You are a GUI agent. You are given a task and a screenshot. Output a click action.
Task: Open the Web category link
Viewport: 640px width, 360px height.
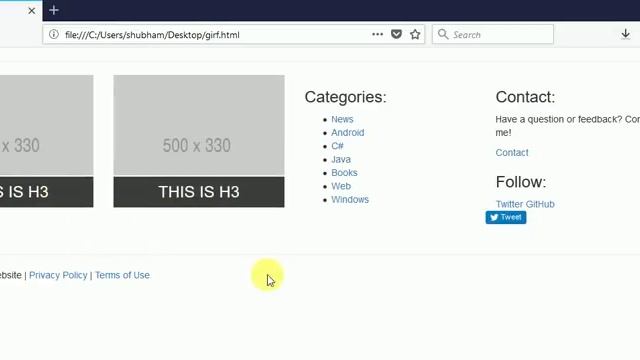(341, 186)
